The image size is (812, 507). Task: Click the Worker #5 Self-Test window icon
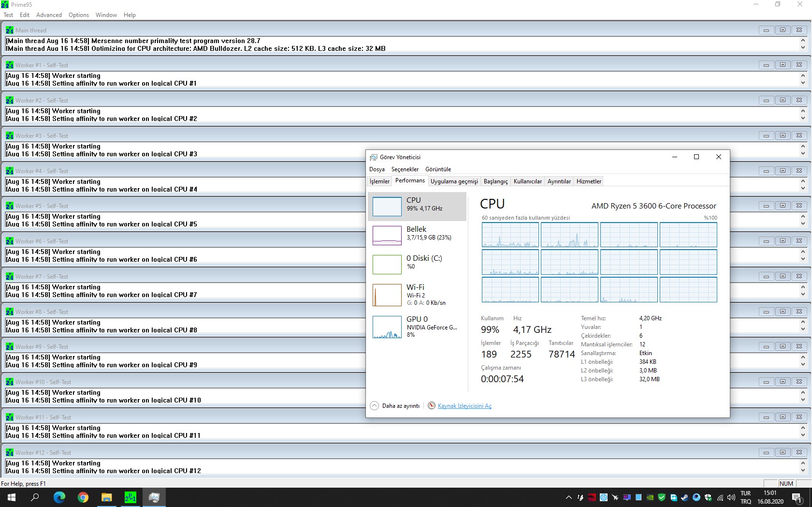pyautogui.click(x=10, y=206)
